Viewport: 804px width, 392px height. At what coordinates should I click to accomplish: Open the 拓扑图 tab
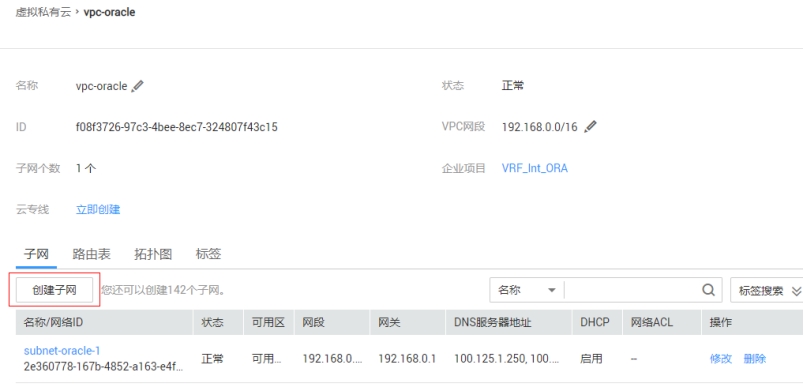pos(153,254)
